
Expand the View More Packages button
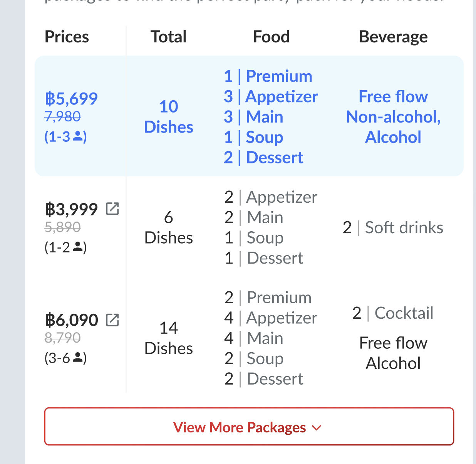click(249, 427)
